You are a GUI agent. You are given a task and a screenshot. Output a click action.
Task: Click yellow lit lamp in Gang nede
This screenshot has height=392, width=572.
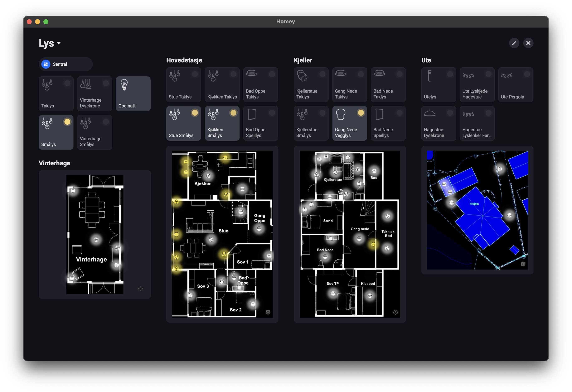[373, 244]
